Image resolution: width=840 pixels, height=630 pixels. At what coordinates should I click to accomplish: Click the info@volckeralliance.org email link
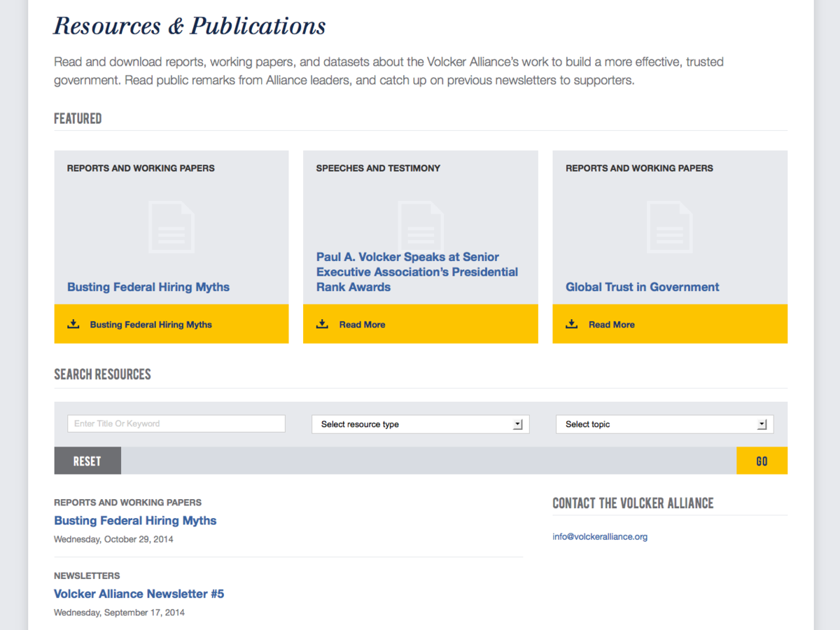coord(600,537)
